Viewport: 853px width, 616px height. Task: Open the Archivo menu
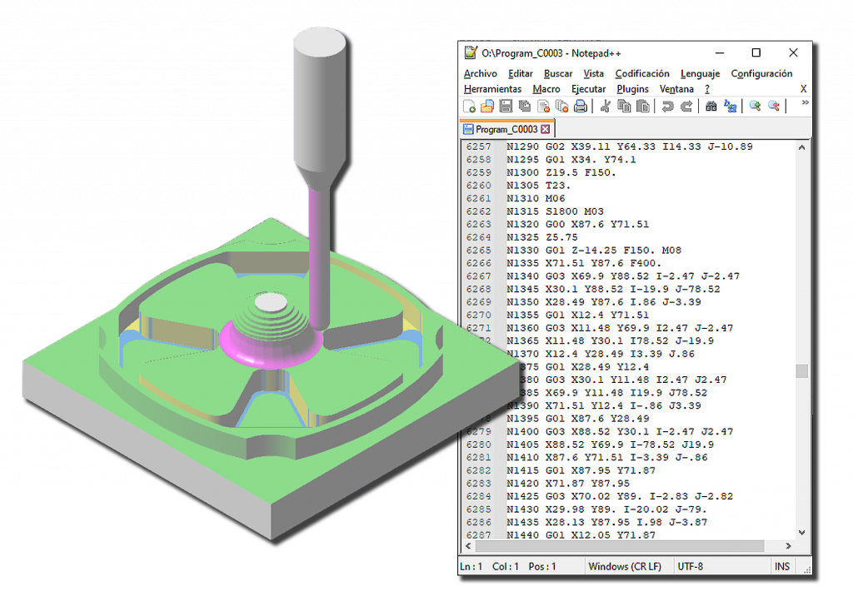pyautogui.click(x=480, y=74)
